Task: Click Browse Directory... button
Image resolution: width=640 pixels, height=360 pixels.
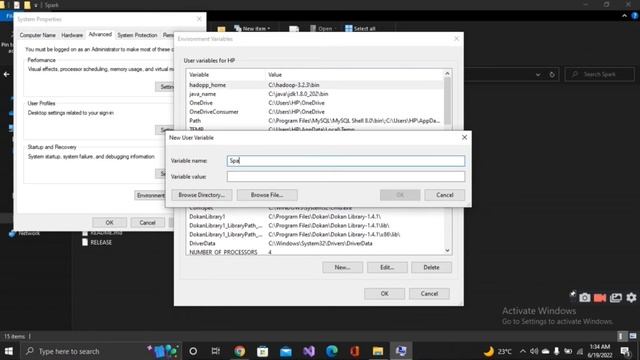Action: [x=202, y=195]
